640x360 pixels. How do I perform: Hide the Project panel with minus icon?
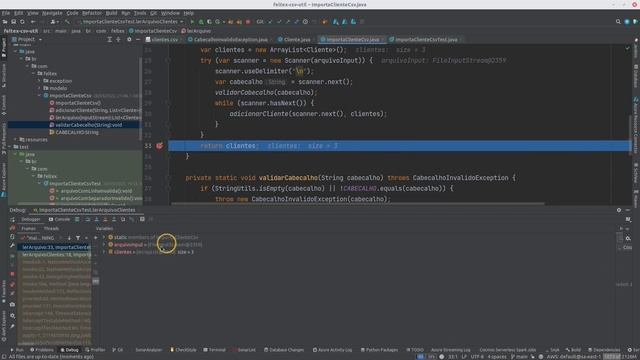138,40
